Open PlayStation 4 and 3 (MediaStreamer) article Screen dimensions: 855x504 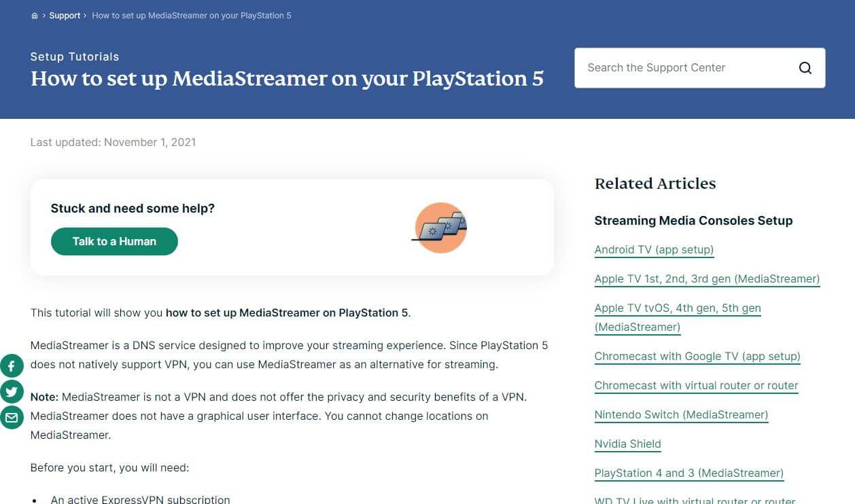689,473
